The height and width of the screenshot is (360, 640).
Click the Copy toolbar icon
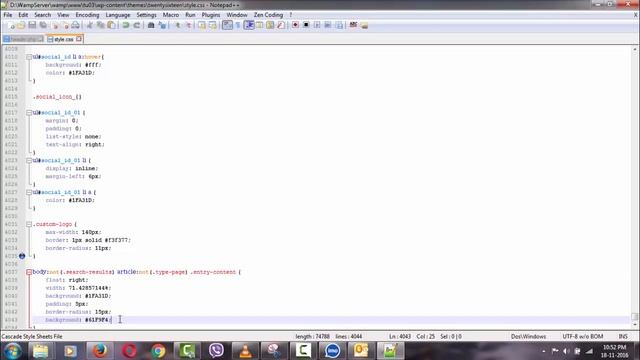pos(100,25)
